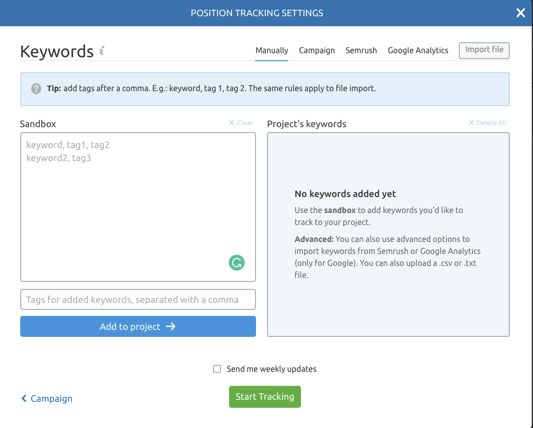Image resolution: width=533 pixels, height=428 pixels.
Task: Enable Send me weekly updates checkbox
Action: [x=217, y=369]
